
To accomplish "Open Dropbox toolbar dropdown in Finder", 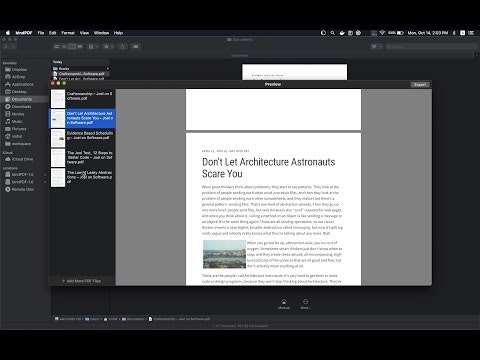I will pos(377,47).
